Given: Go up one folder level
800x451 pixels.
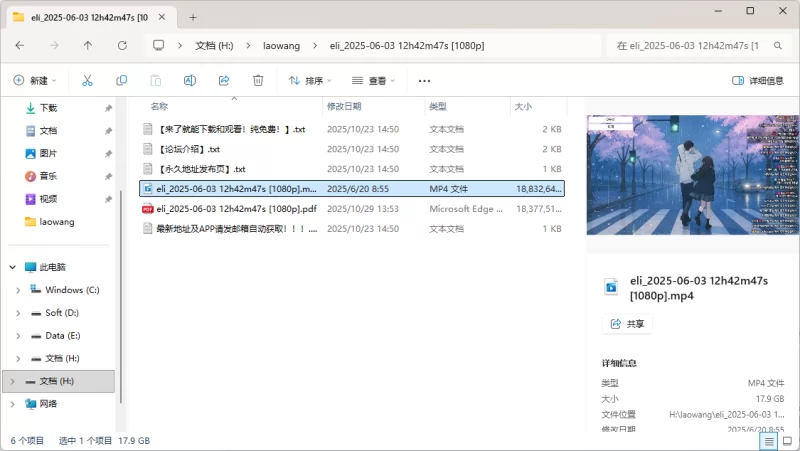Looking at the screenshot, I should pyautogui.click(x=88, y=45).
